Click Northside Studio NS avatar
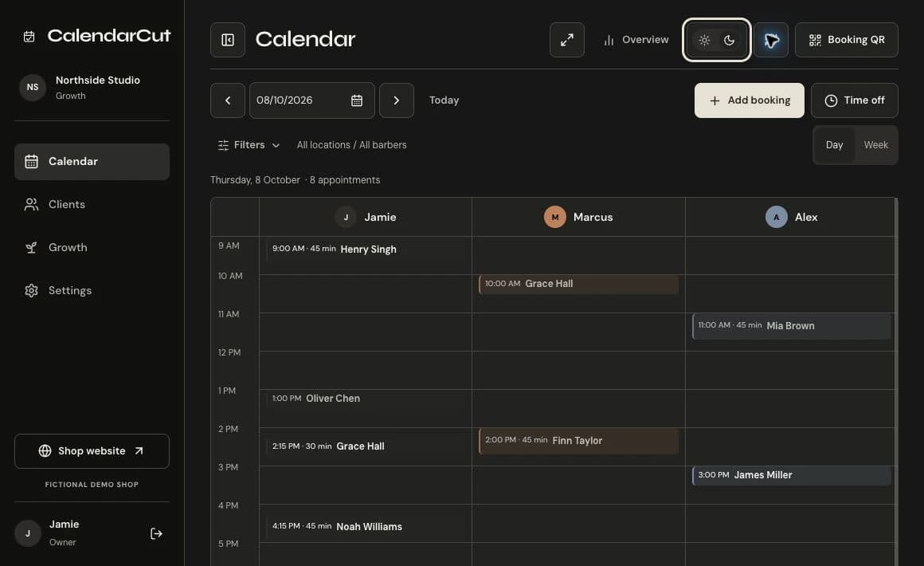The width and height of the screenshot is (924, 566). [x=33, y=87]
